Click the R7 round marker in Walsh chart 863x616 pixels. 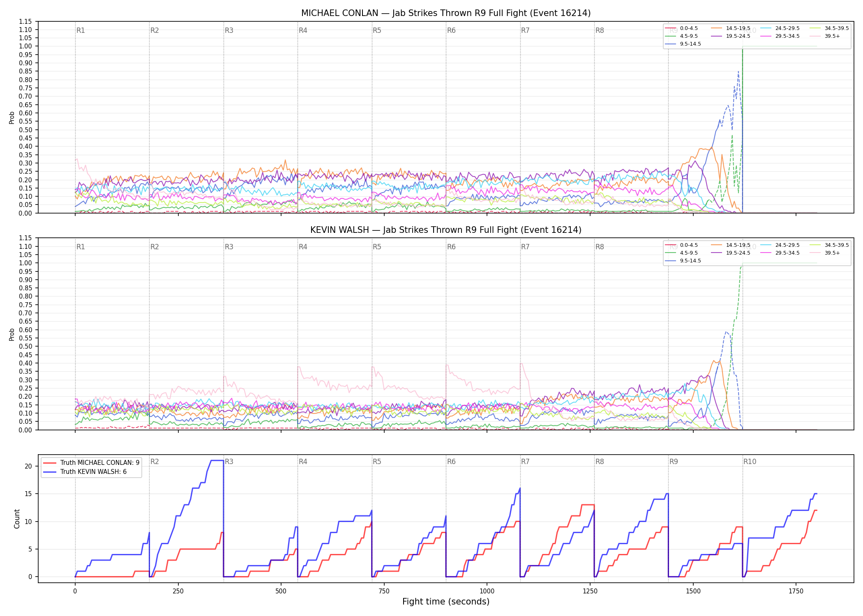(x=525, y=247)
